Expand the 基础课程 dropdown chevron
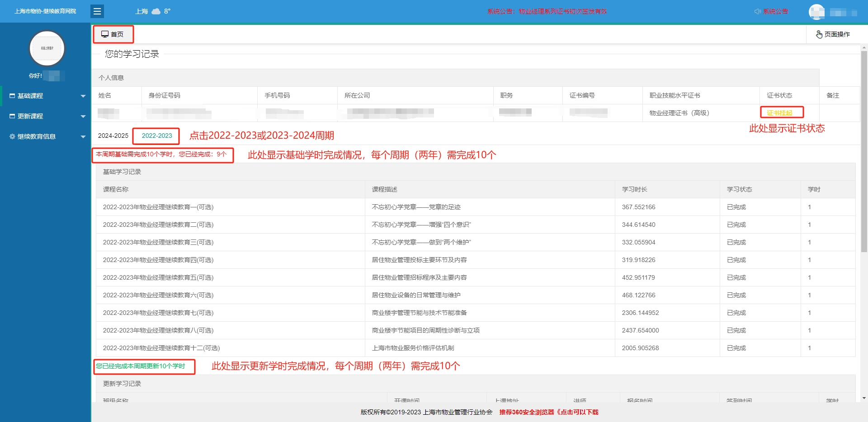 [x=83, y=96]
